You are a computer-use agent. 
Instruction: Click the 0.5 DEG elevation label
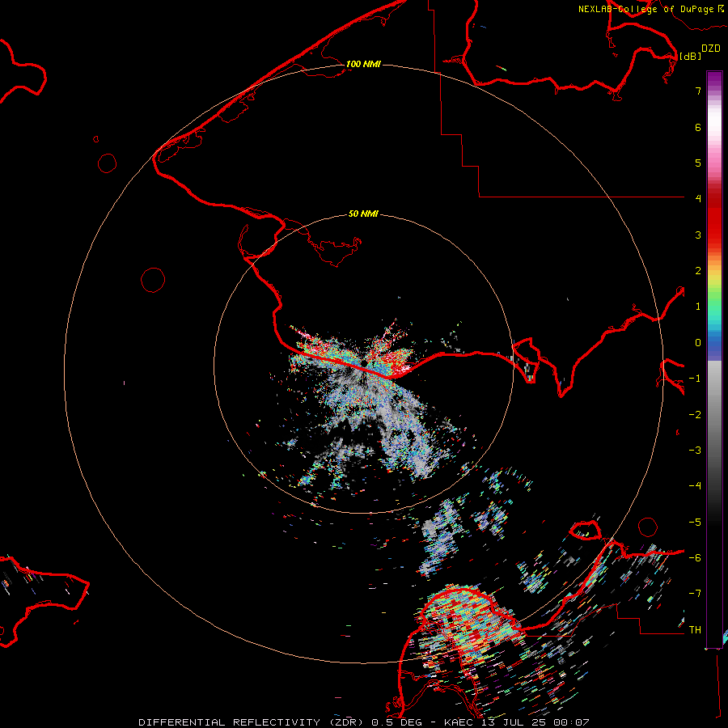pyautogui.click(x=397, y=722)
